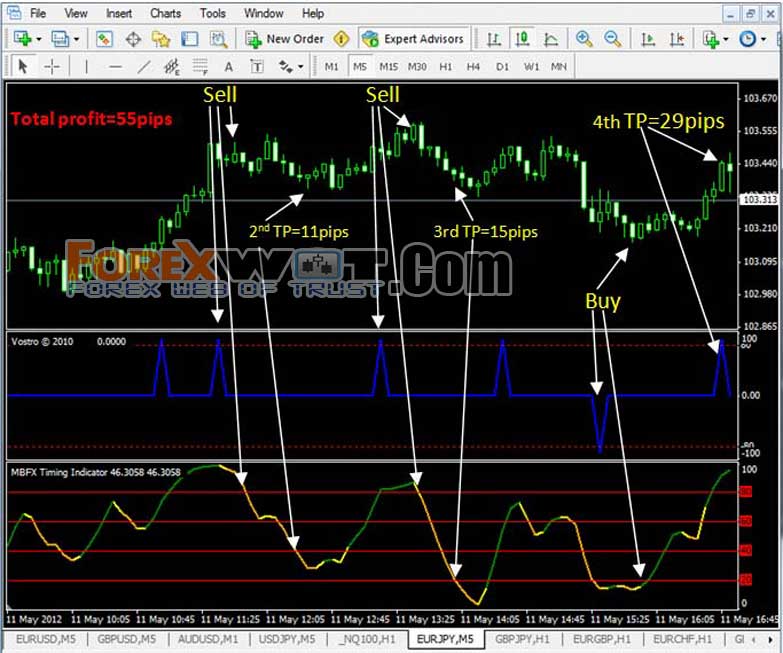Toggle the M5 timeframe button
This screenshot has height=653, width=783.
[360, 66]
